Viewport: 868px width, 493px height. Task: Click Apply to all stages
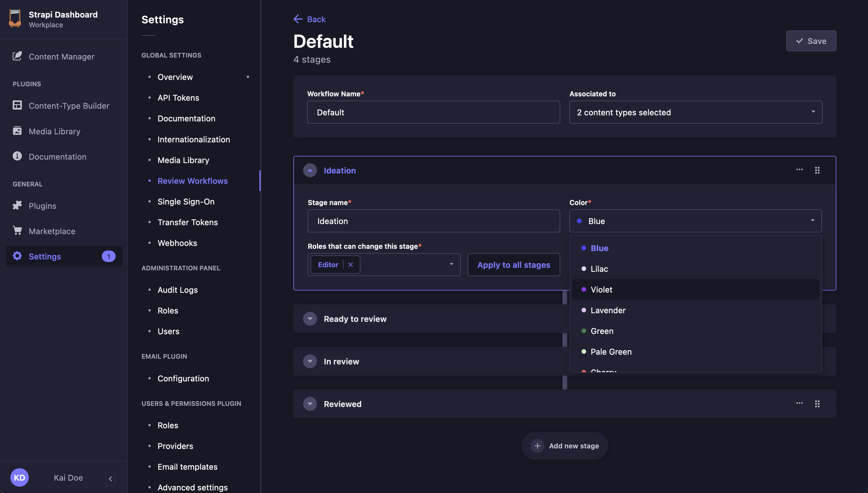click(513, 265)
